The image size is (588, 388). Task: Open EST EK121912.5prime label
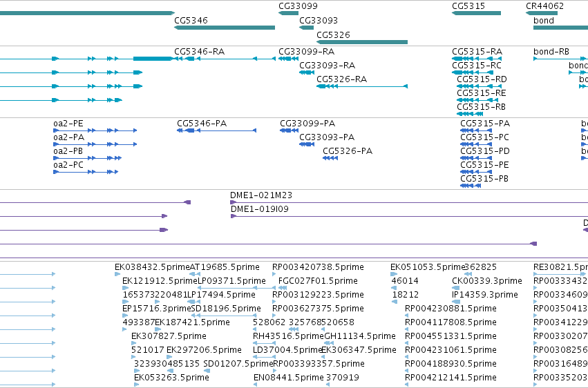[x=160, y=281]
